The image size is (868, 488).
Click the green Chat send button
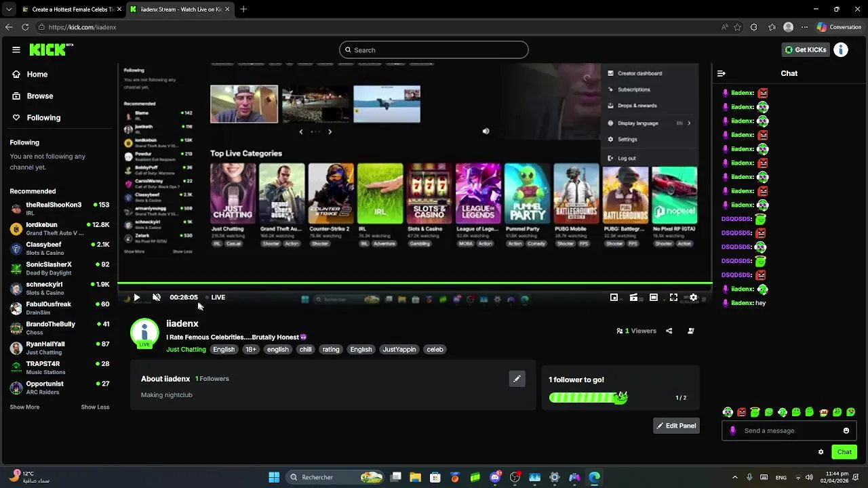pyautogui.click(x=844, y=451)
